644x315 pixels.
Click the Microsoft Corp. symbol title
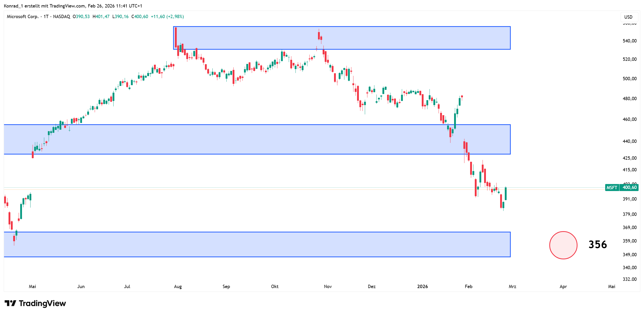tap(23, 17)
